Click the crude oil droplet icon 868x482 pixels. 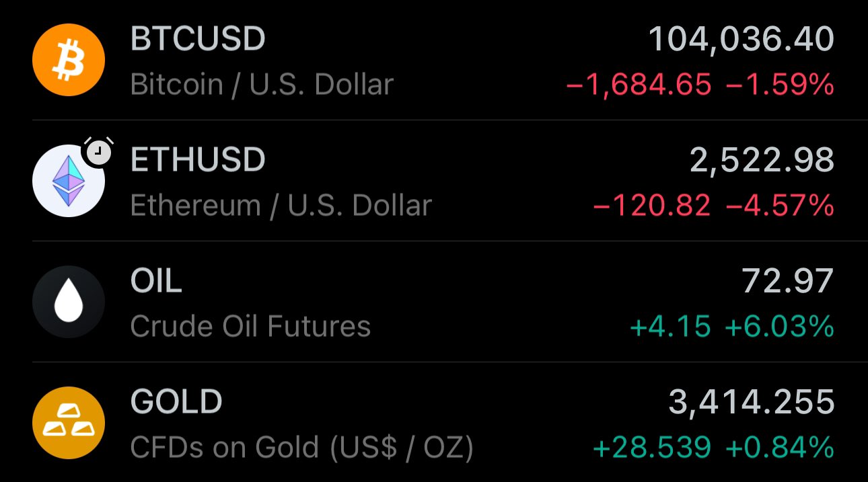coord(69,303)
